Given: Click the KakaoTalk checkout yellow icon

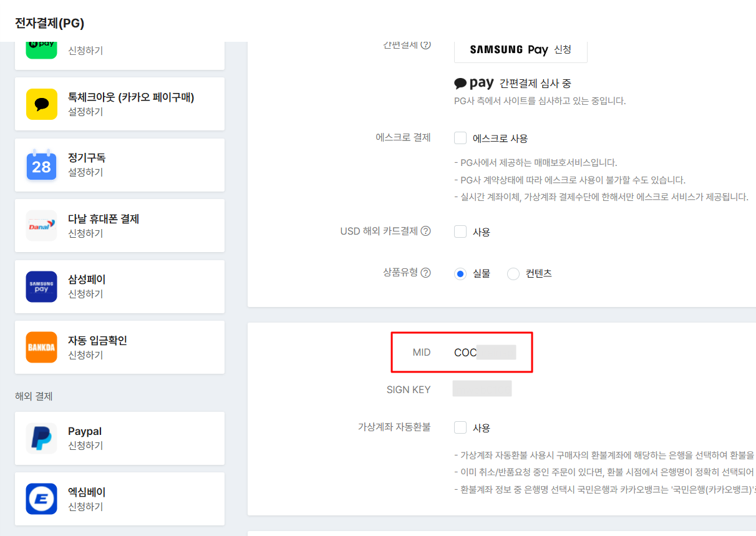Looking at the screenshot, I should coord(41,104).
